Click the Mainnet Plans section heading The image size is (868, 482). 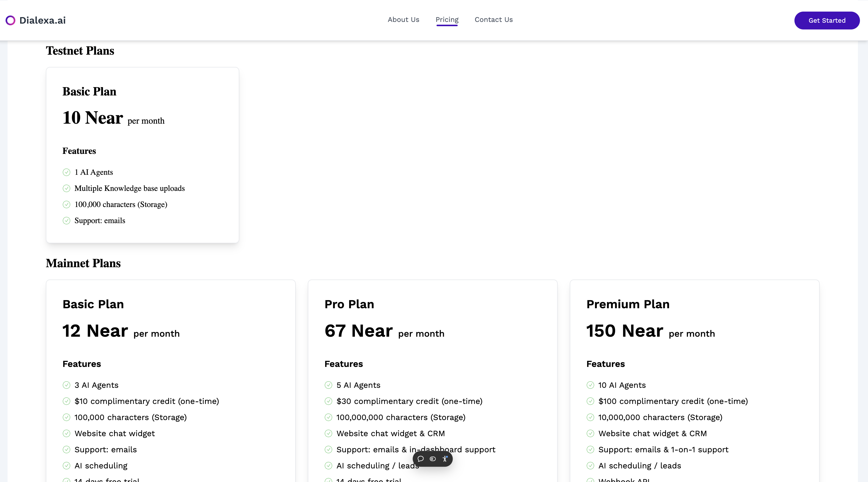(83, 263)
